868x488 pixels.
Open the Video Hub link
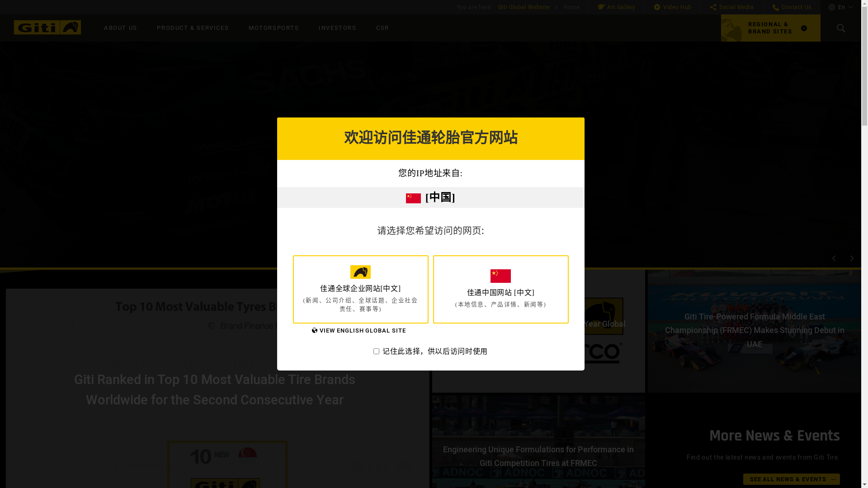672,7
